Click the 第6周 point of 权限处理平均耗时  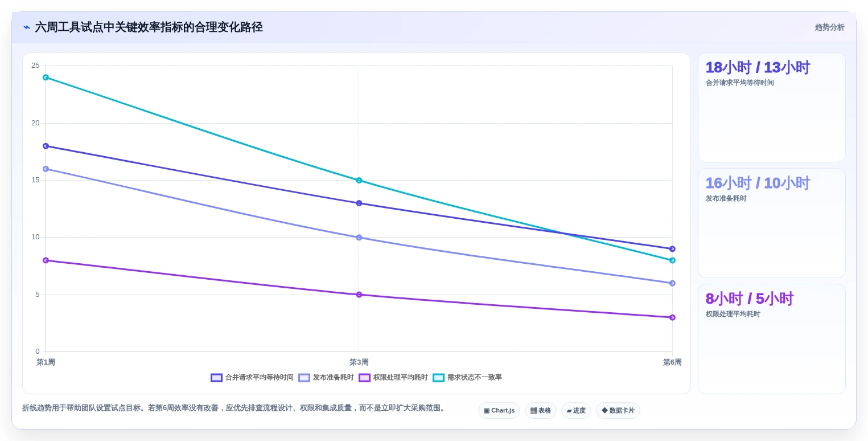pos(672,317)
